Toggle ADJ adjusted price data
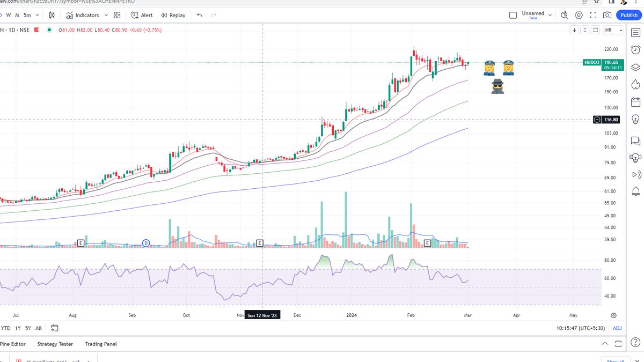This screenshot has width=644, height=362. pos(617,328)
